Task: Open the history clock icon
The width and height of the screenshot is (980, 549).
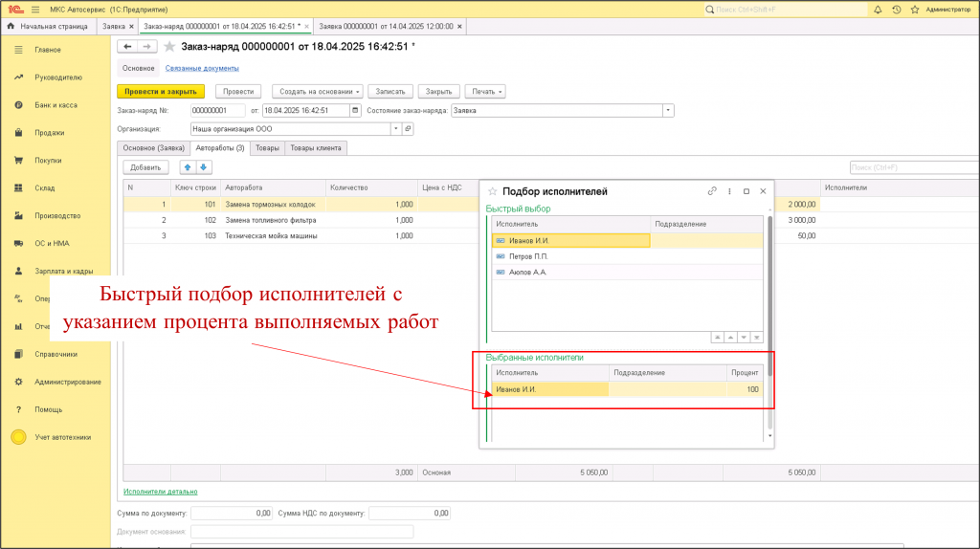Action: point(896,10)
